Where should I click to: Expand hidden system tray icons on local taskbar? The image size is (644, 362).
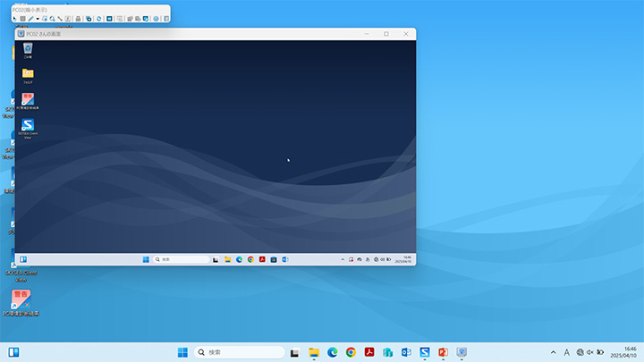tap(553, 352)
